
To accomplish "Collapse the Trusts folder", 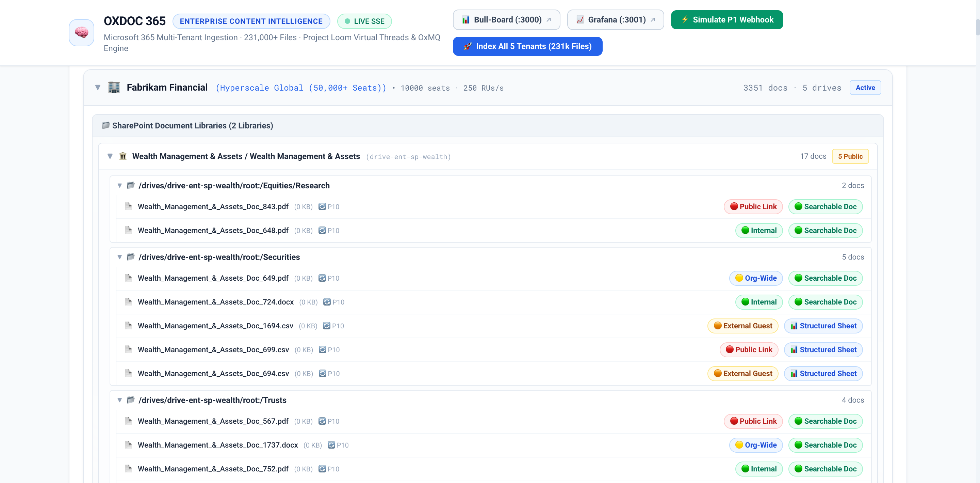I will [x=119, y=400].
